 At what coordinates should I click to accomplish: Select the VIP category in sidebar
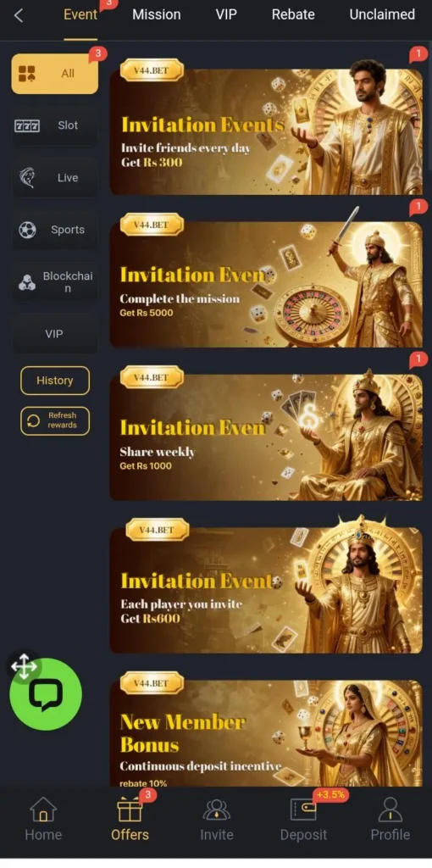(55, 334)
